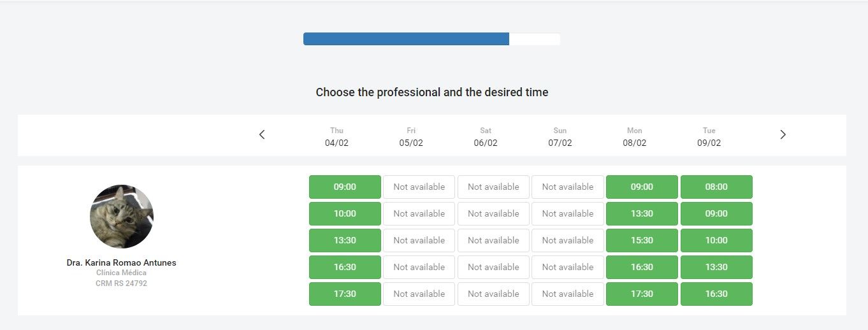Reserve 17:30 on Thursday 04/02
Image resolution: width=868 pixels, height=330 pixels.
(345, 294)
